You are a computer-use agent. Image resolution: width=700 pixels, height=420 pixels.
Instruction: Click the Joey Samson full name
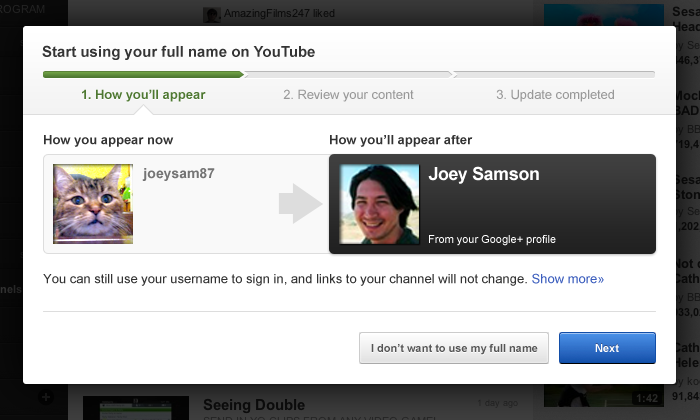coord(484,174)
